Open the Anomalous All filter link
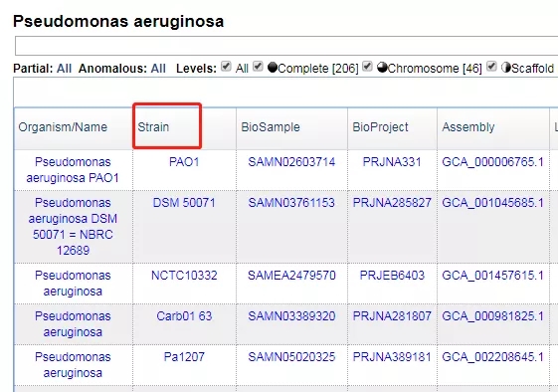Screen dimensions: 558x392 coord(158,69)
